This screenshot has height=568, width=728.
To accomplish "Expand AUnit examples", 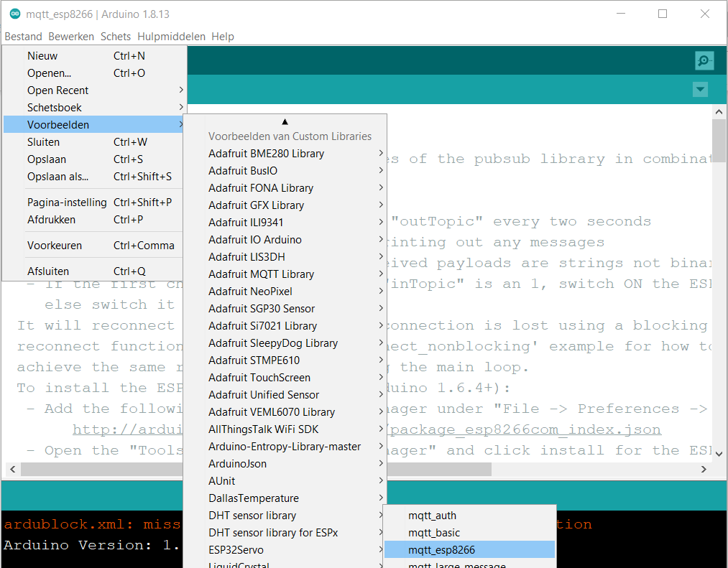I will (285, 481).
